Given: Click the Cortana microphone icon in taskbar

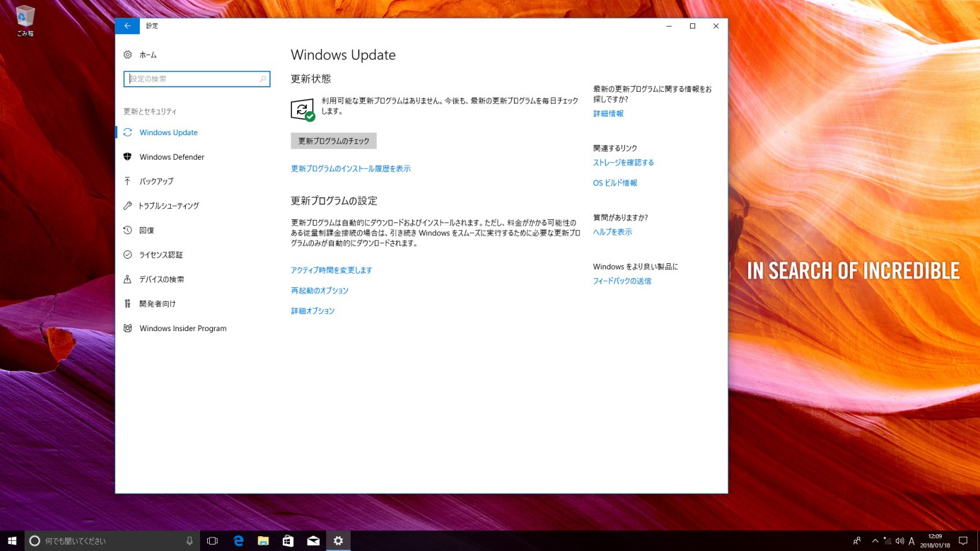Looking at the screenshot, I should (190, 541).
